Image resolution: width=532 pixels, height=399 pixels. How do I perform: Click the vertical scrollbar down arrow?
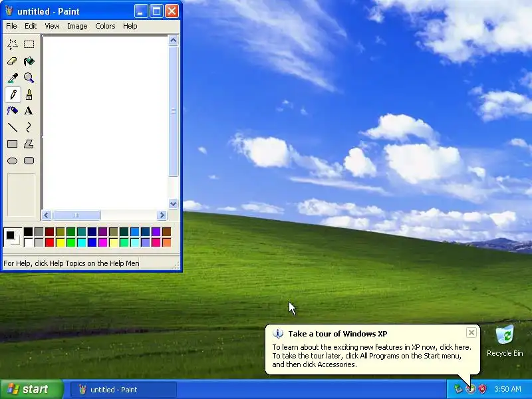[174, 204]
